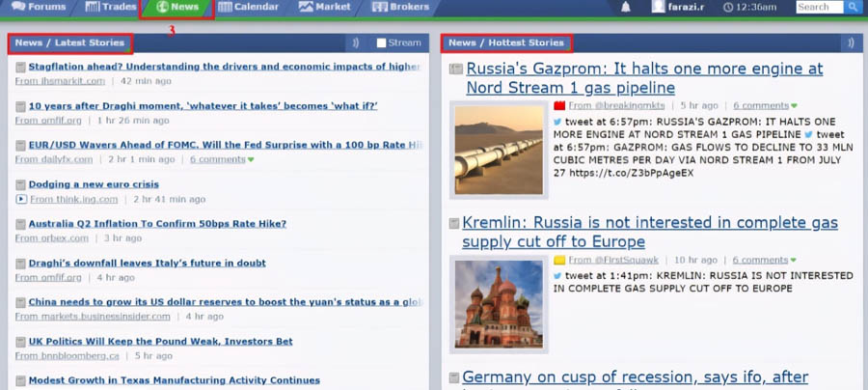Open China needs to grow dollar reserves story

click(x=224, y=302)
